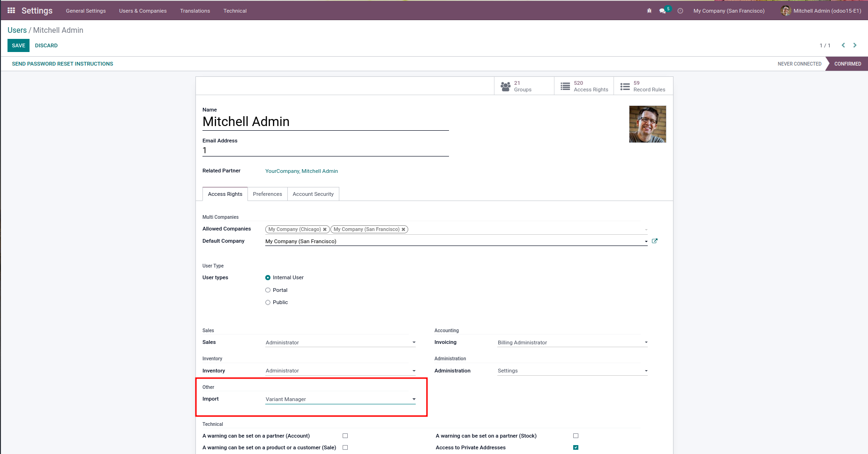
Task: Remove My Company (Chicago) tag
Action: point(324,230)
